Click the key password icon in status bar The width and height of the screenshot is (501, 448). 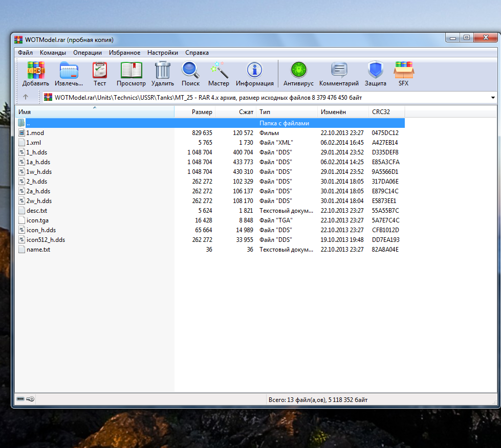click(x=30, y=399)
